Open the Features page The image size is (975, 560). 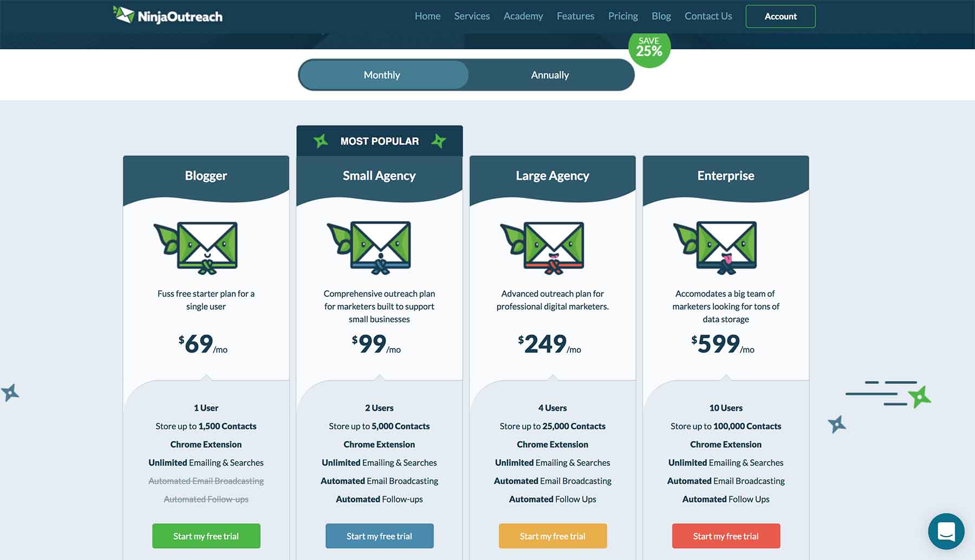tap(575, 16)
